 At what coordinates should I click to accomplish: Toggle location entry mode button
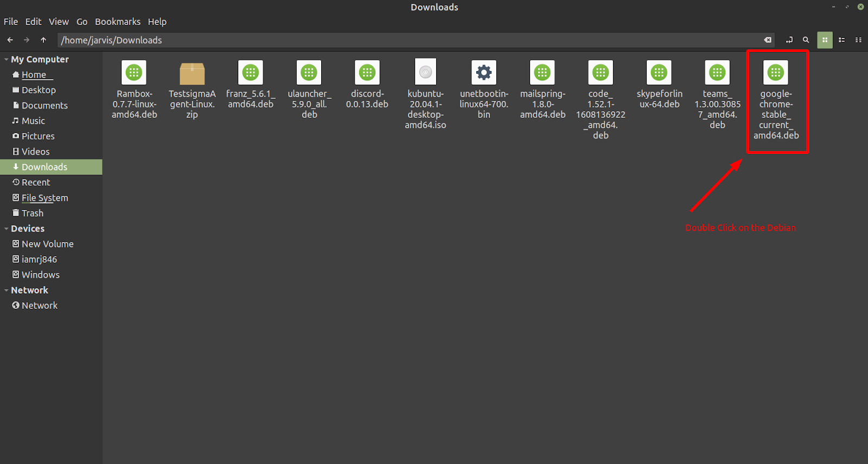(789, 40)
